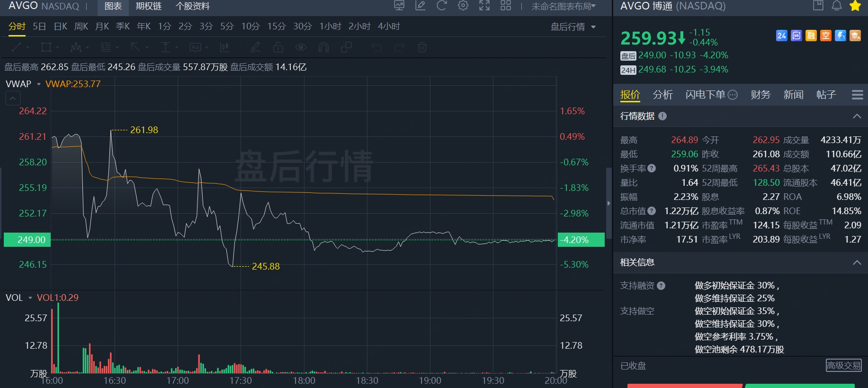Select the arrow drawing tool

[135, 47]
